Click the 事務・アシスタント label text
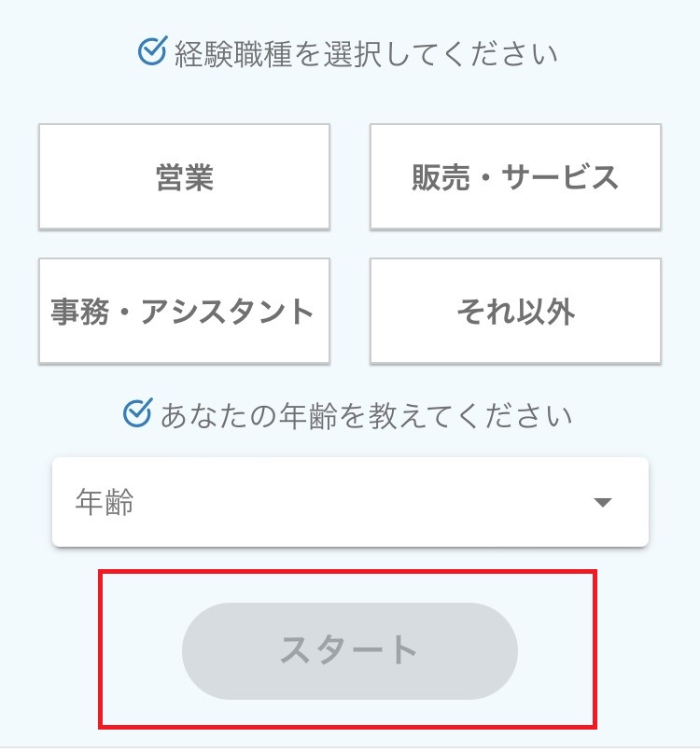700x752 pixels. click(182, 312)
